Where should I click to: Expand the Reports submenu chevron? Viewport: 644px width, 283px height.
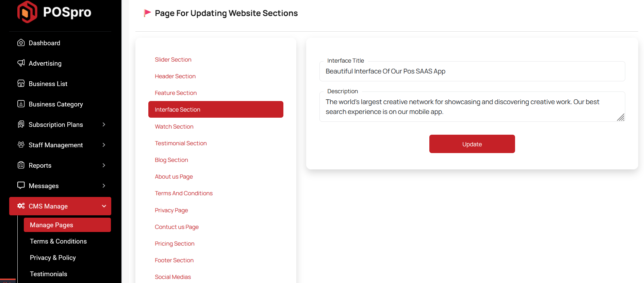(104, 165)
